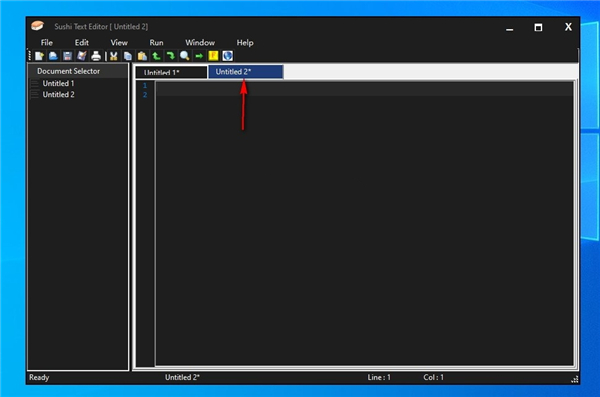Select Untitled 2 in Document Selector
The width and height of the screenshot is (600, 397).
coord(59,95)
